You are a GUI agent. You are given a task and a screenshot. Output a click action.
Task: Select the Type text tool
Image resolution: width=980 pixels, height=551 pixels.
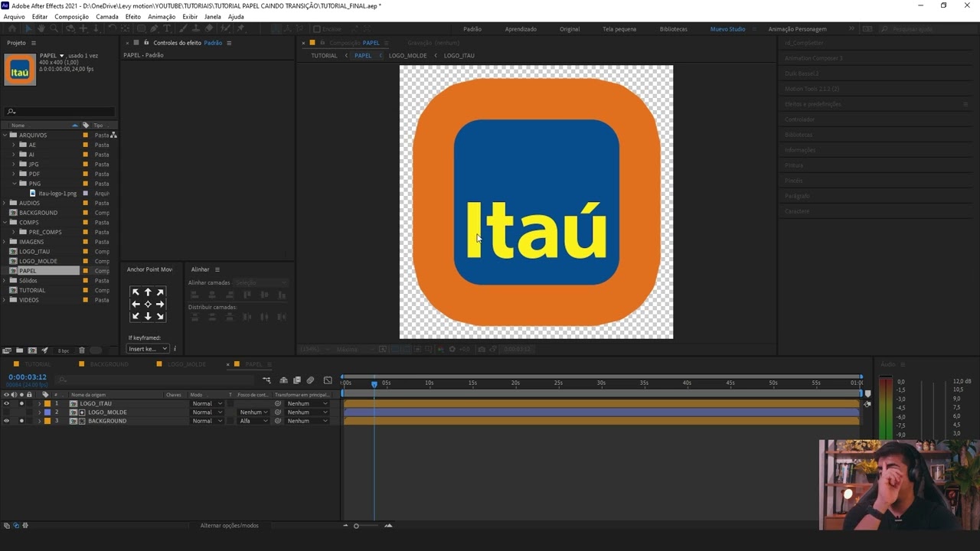tap(168, 29)
